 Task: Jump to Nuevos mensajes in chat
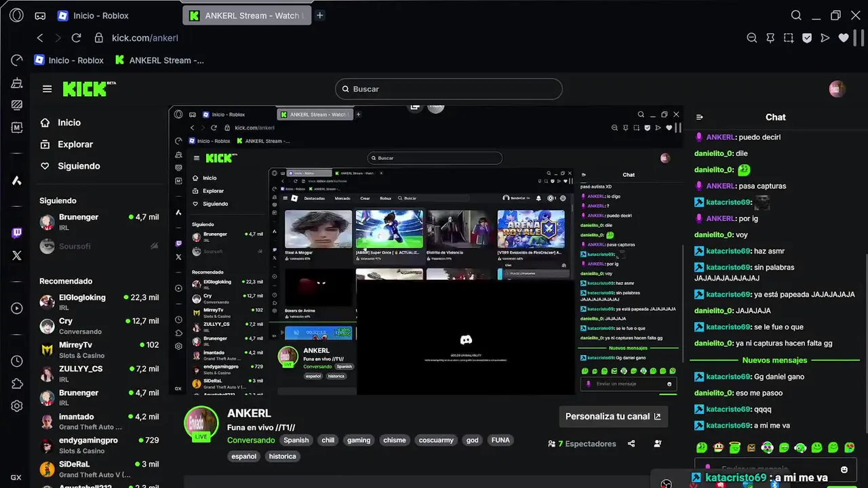coord(774,361)
